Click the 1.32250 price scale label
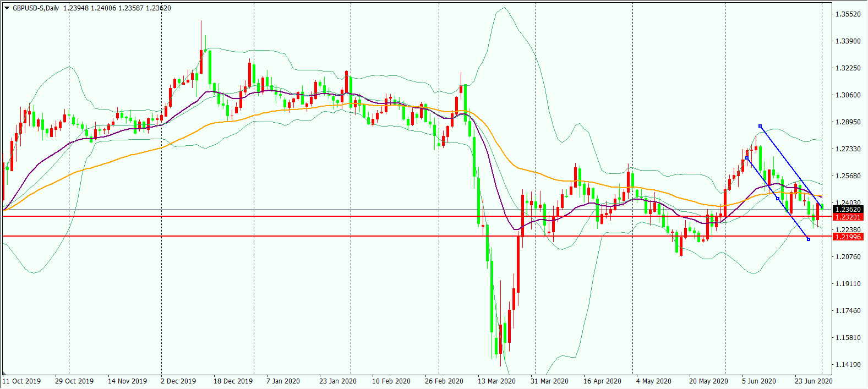 pos(848,68)
